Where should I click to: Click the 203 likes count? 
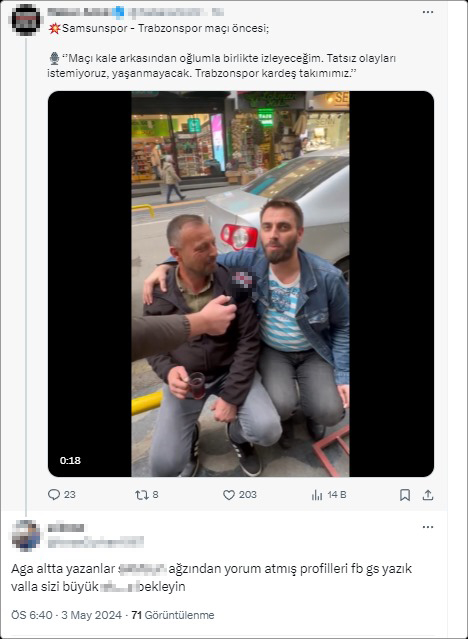coord(248,495)
